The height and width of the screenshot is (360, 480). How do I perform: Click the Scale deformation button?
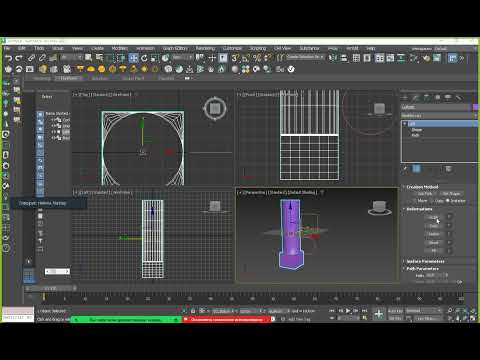tap(433, 217)
